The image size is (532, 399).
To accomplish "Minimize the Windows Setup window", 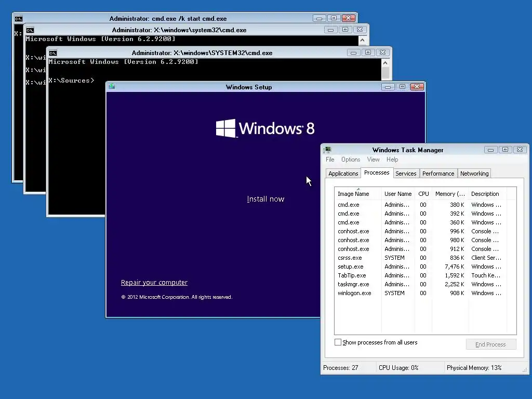I will [388, 87].
